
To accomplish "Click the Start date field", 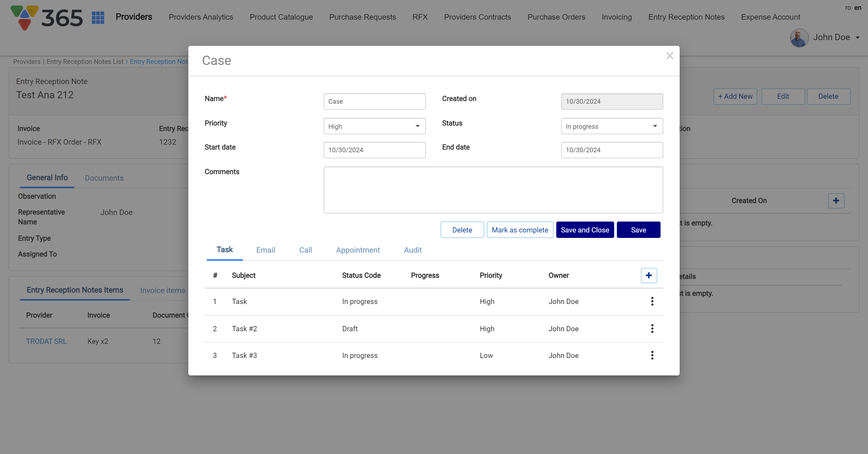I will click(374, 150).
